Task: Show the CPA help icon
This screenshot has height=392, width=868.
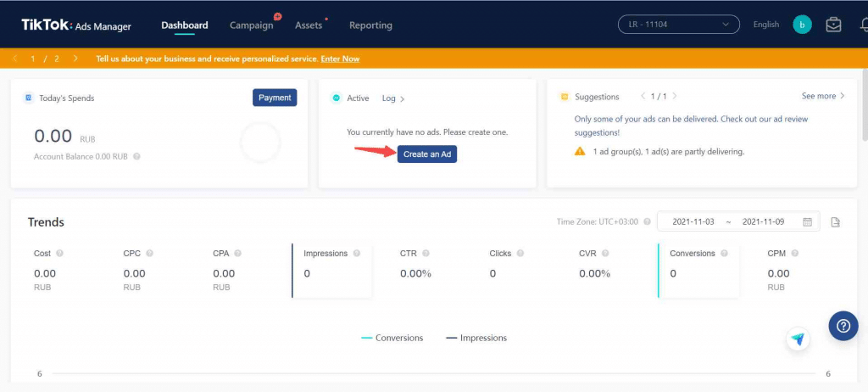Action: (x=237, y=253)
